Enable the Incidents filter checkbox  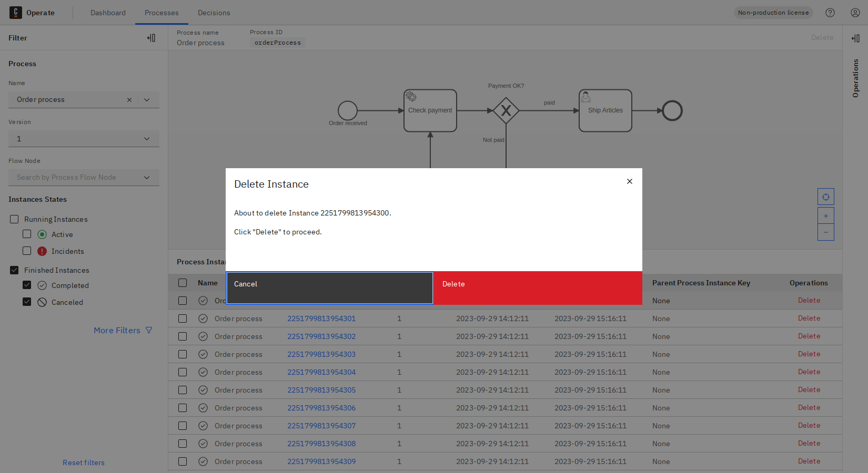pos(27,251)
